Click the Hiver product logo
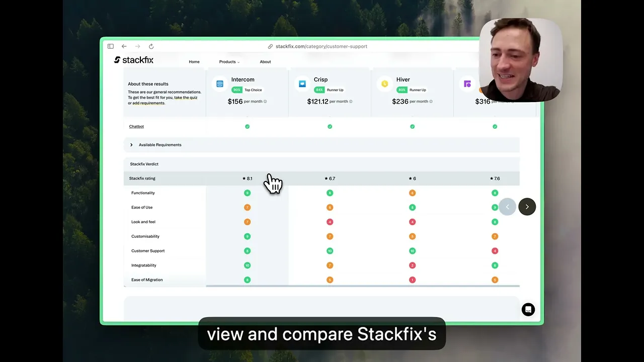Viewport: 644px width, 362px height. click(385, 84)
